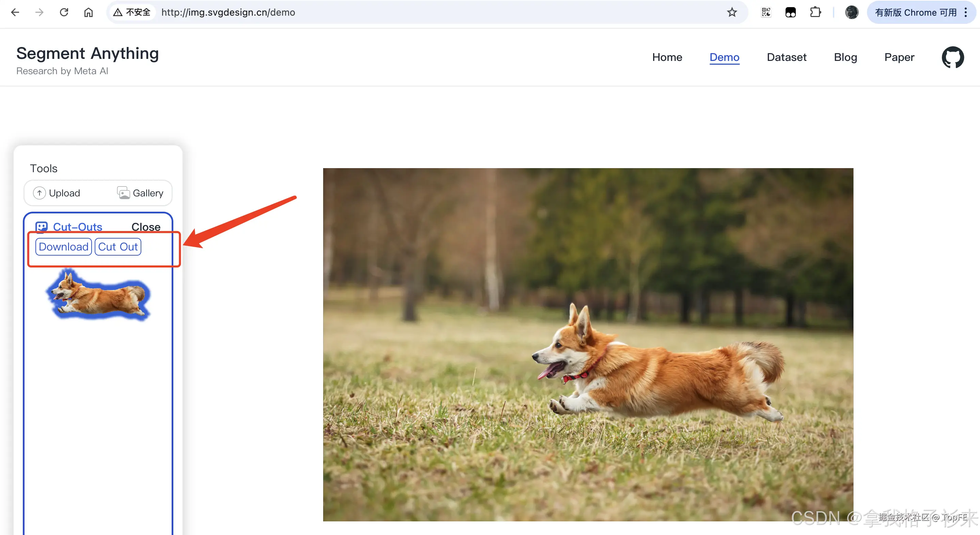Switch to the Dataset nav item
This screenshot has width=980, height=535.
786,57
